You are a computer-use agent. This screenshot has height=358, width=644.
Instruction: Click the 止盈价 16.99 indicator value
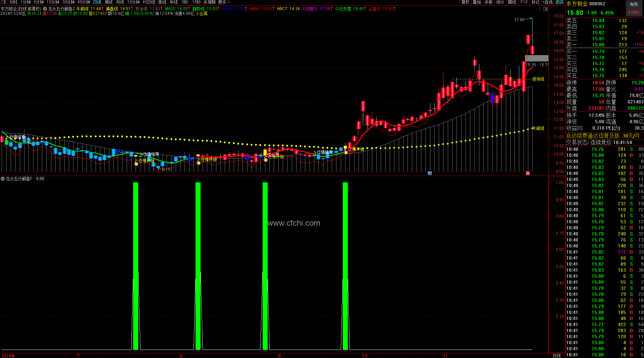[382, 9]
